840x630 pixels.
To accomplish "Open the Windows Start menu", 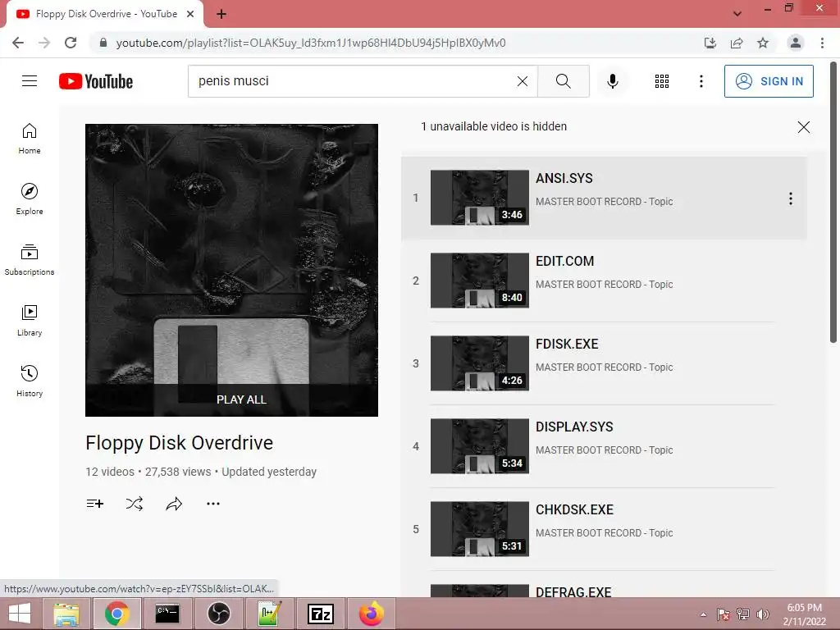I will pyautogui.click(x=20, y=614).
